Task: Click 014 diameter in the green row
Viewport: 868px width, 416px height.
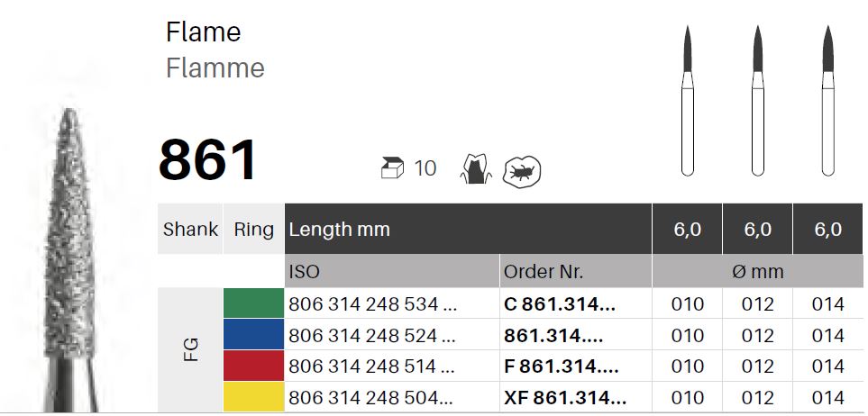Action: [828, 303]
